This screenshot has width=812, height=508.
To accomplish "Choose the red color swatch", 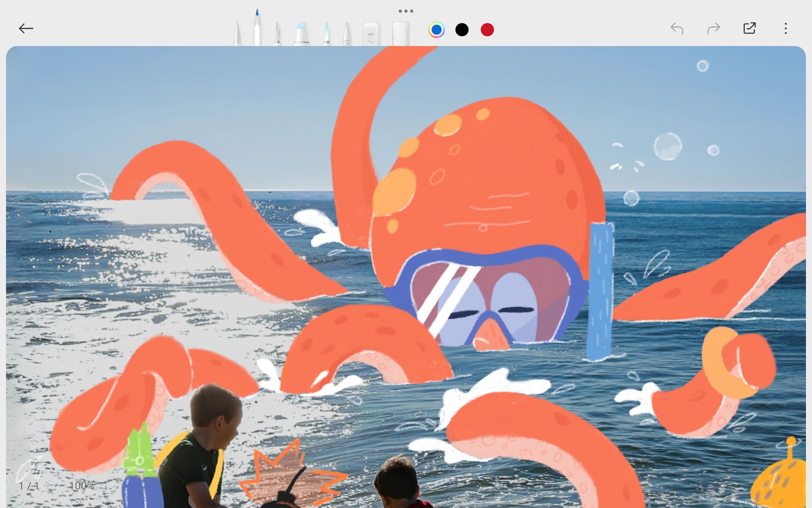I will (487, 30).
